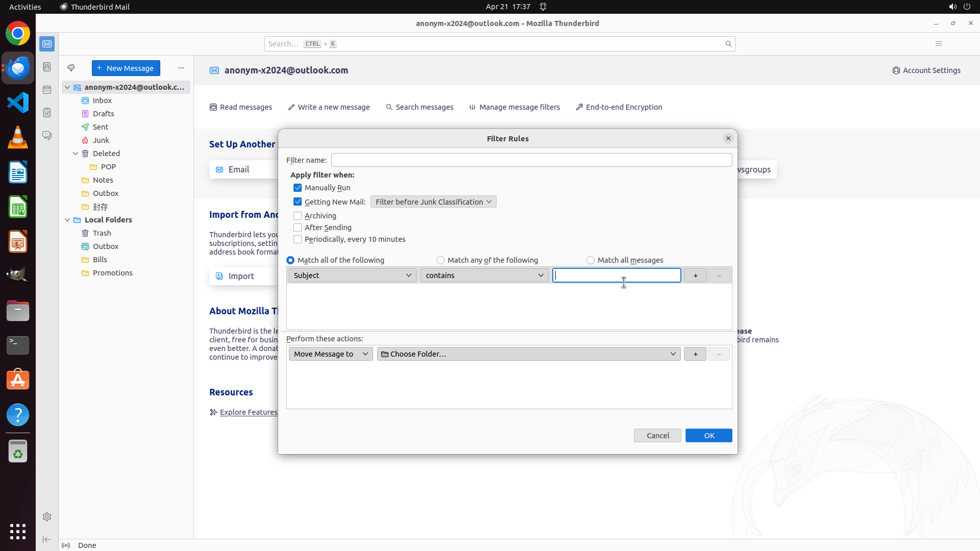Open the Tasks sidebar icon
The height and width of the screenshot is (551, 980).
click(x=47, y=113)
